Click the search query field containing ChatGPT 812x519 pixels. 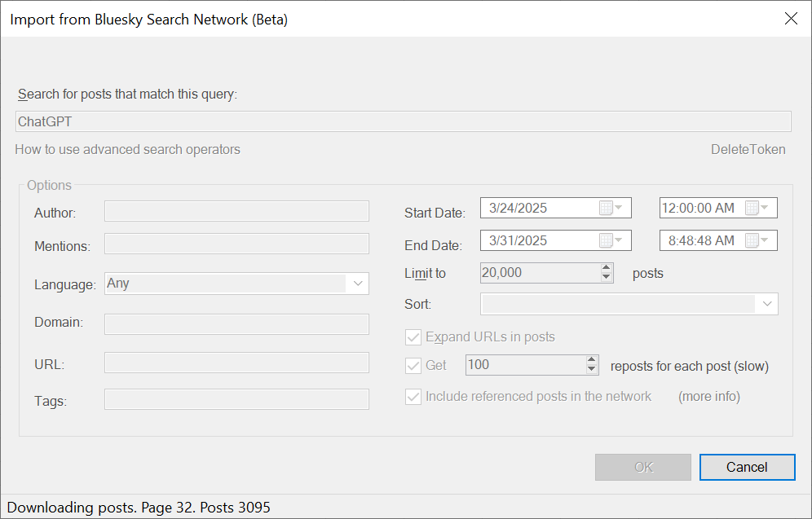coord(403,121)
